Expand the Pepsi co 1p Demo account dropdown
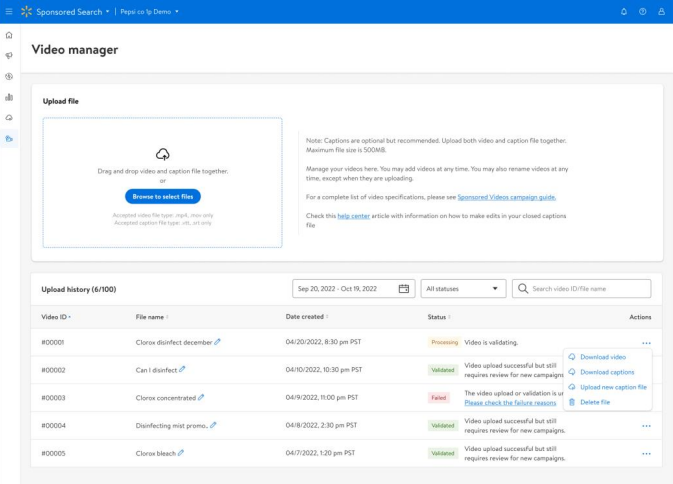The height and width of the screenshot is (484, 673). [178, 11]
